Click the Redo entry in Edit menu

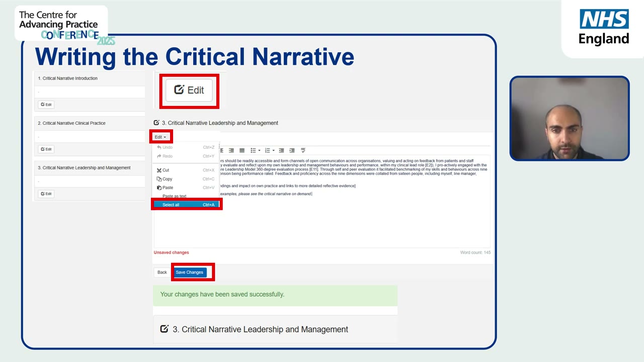[x=186, y=156]
